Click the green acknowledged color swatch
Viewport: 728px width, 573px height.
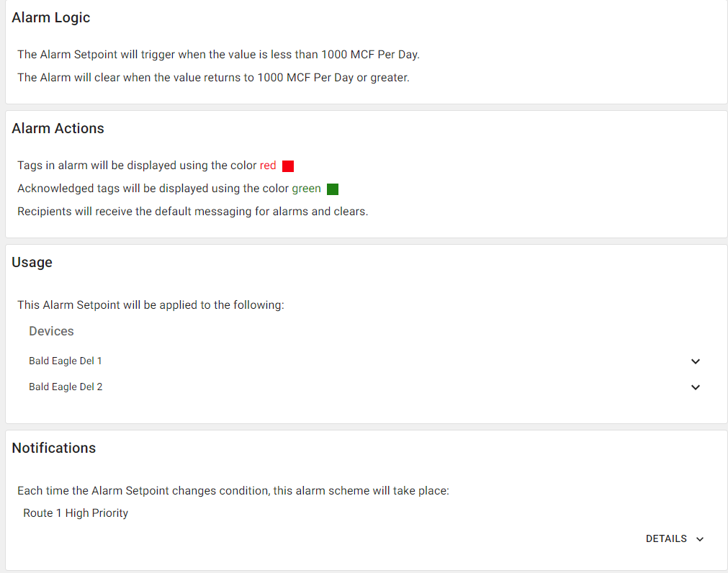[332, 189]
